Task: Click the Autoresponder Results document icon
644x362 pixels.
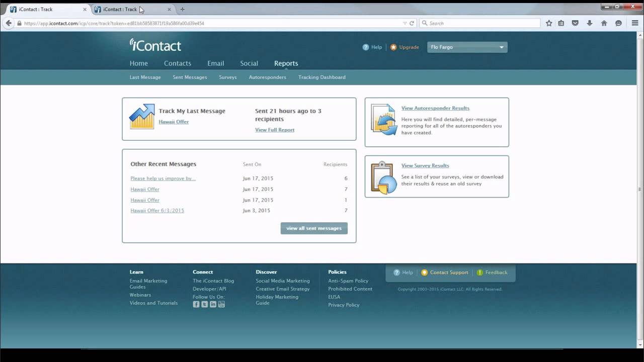Action: 384,120
